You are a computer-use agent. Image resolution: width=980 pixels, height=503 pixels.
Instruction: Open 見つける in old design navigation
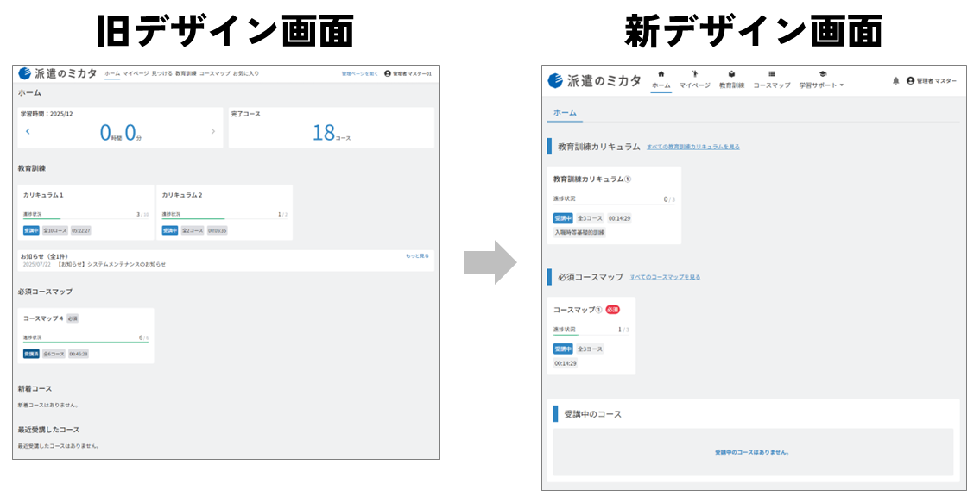(x=161, y=73)
